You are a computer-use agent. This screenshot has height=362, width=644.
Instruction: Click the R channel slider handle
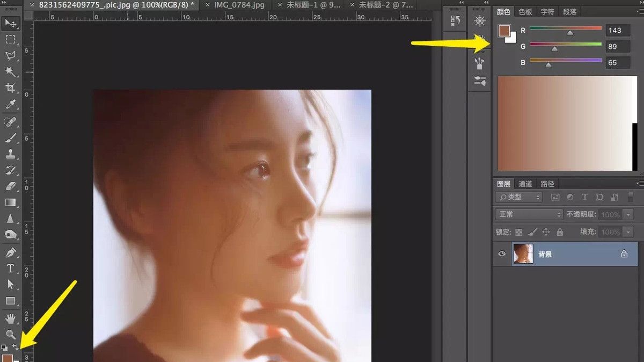tap(570, 33)
